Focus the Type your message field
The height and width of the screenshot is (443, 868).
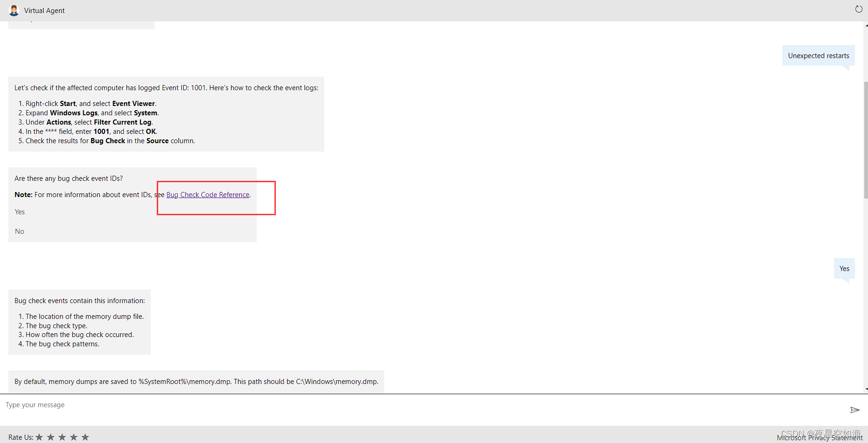tap(423, 405)
